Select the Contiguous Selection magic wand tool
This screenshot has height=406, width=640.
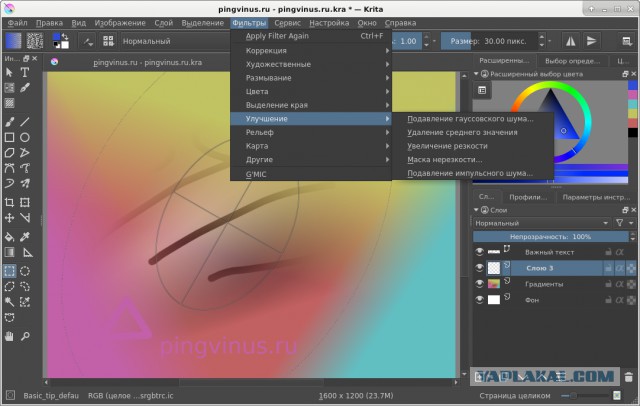9,302
